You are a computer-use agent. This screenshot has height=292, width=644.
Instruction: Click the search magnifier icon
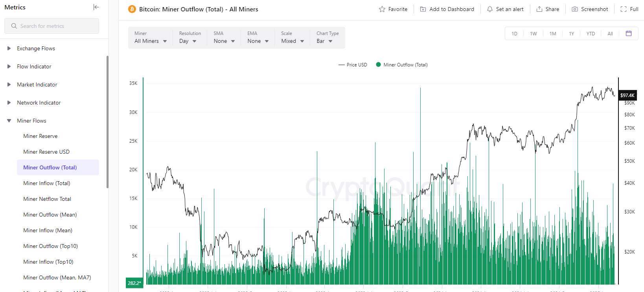[14, 26]
